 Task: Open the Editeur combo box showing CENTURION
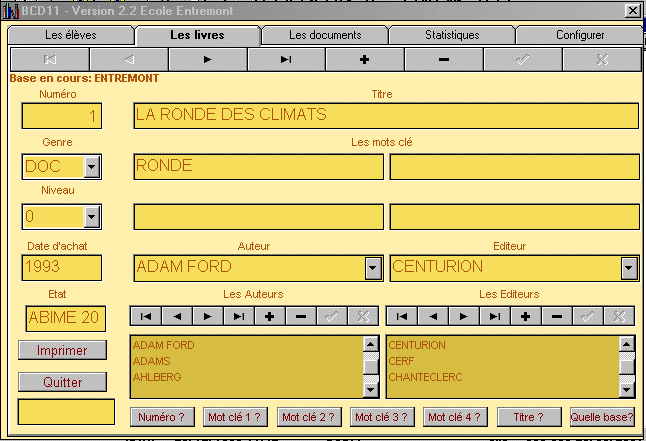(629, 267)
